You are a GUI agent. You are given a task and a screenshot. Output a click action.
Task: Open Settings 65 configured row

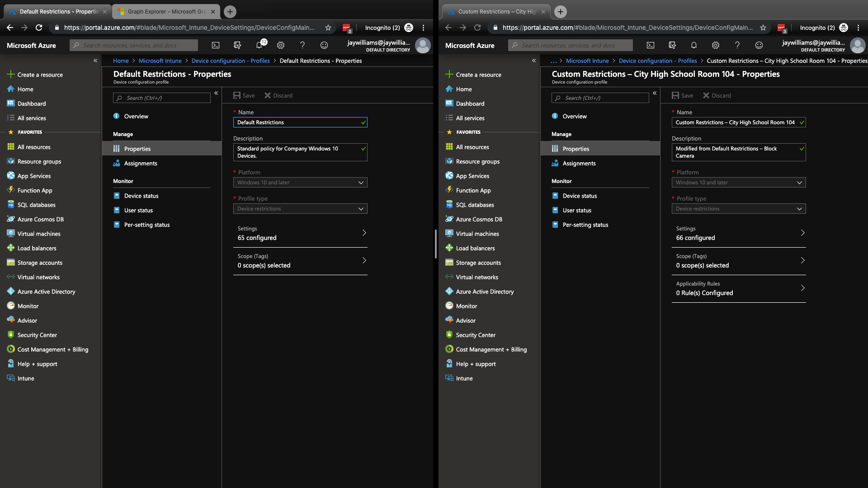(300, 233)
